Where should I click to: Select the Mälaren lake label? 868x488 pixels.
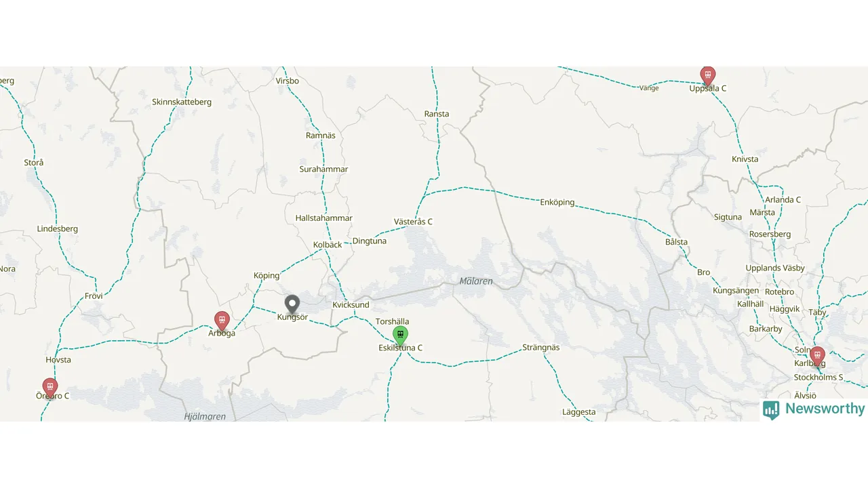point(476,281)
